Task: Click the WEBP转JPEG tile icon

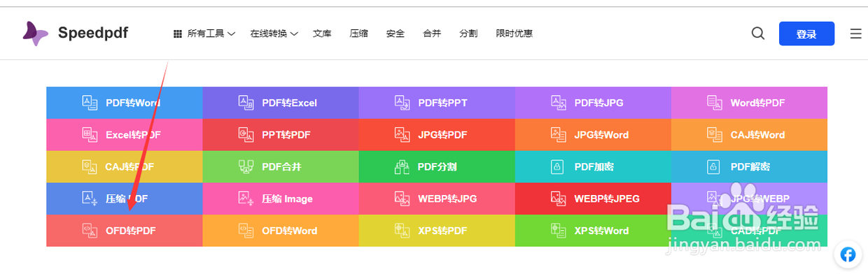Action: tap(558, 199)
